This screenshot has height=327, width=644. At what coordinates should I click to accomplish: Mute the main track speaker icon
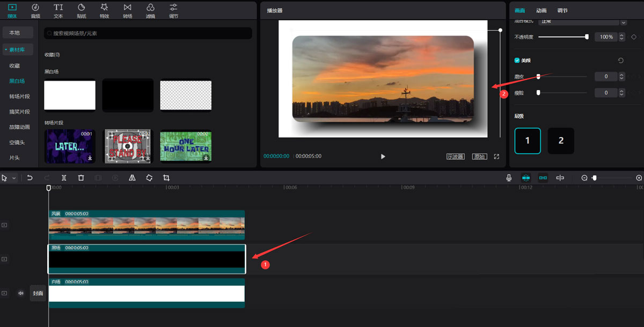(x=21, y=293)
